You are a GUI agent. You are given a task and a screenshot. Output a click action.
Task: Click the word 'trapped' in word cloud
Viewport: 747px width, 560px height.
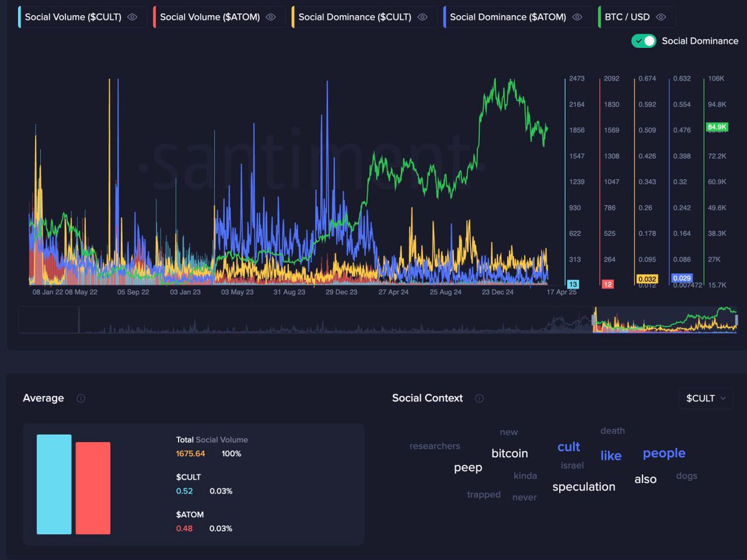coord(484,495)
